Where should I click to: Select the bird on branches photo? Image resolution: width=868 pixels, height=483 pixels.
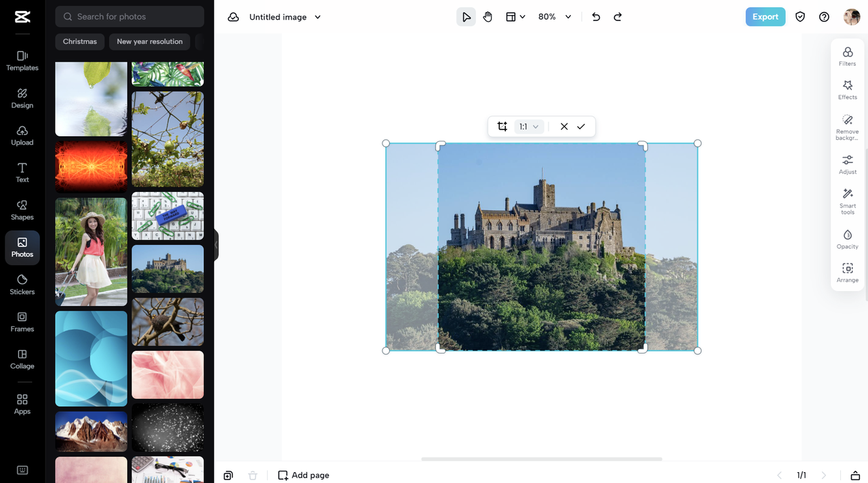point(167,322)
